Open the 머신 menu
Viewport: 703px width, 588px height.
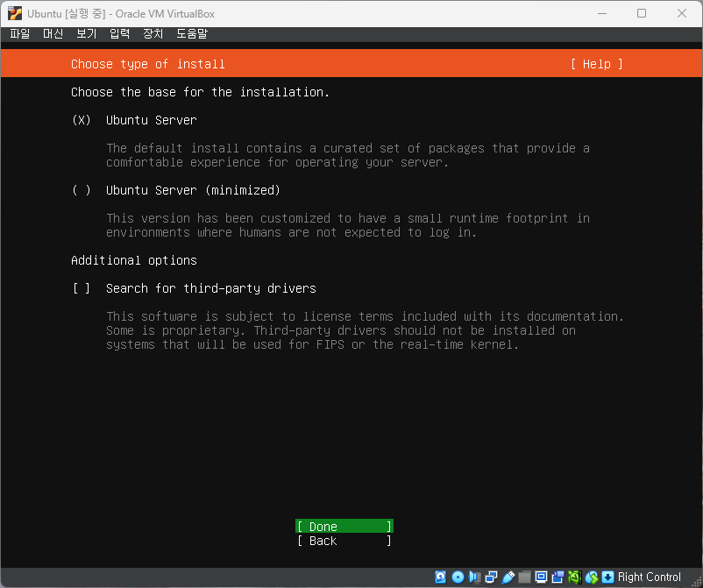(x=53, y=33)
